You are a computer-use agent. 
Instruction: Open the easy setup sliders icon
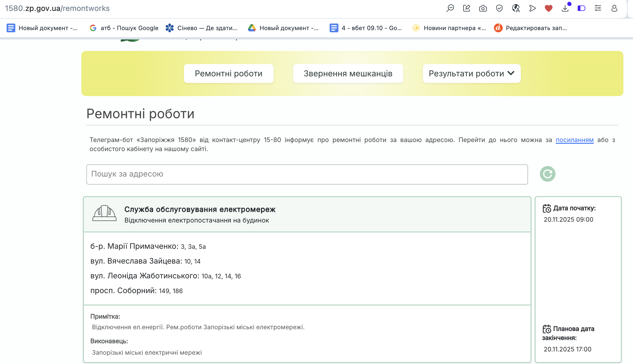pos(598,8)
